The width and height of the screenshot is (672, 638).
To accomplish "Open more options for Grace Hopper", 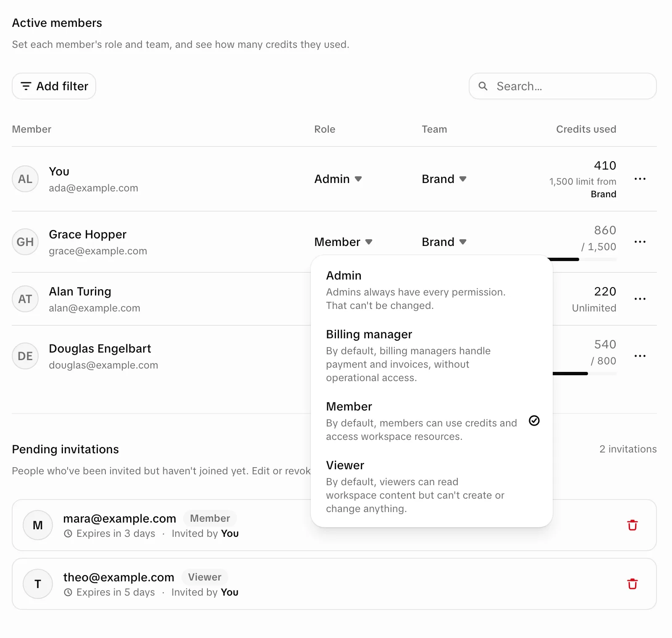I will tap(640, 242).
